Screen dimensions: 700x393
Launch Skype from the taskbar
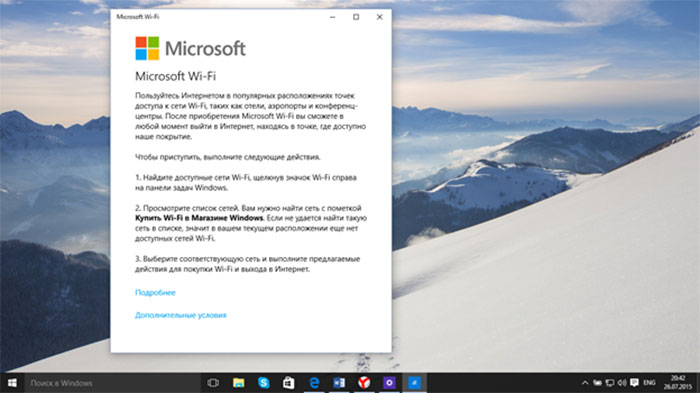click(x=263, y=383)
